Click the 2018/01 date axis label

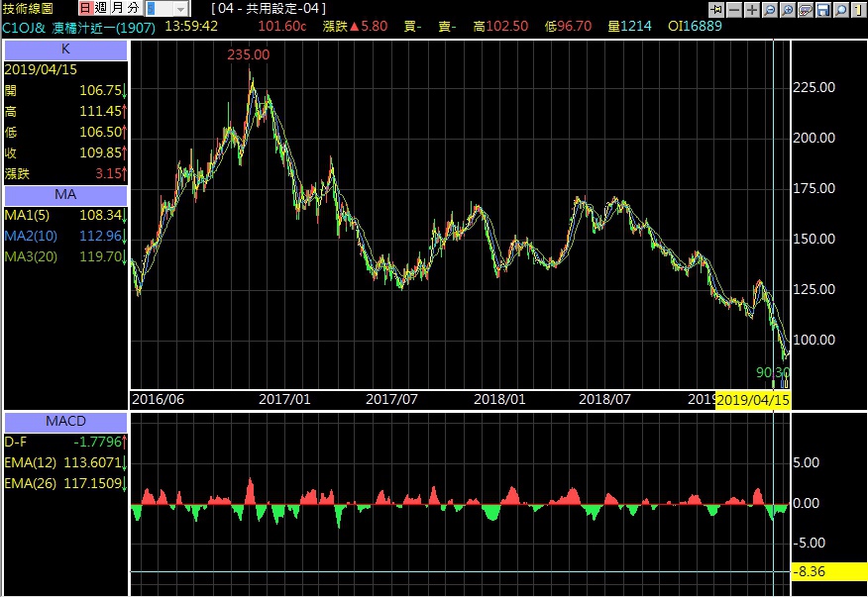[499, 399]
